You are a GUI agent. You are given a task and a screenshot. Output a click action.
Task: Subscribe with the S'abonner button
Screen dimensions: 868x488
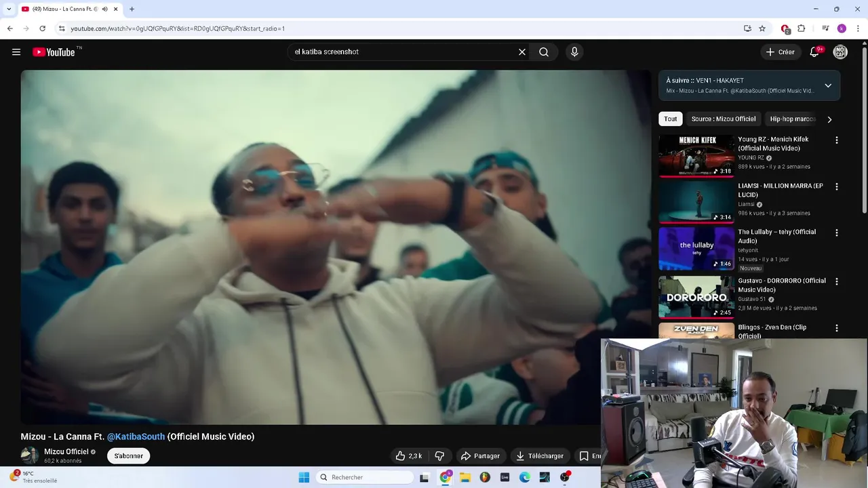tap(128, 456)
